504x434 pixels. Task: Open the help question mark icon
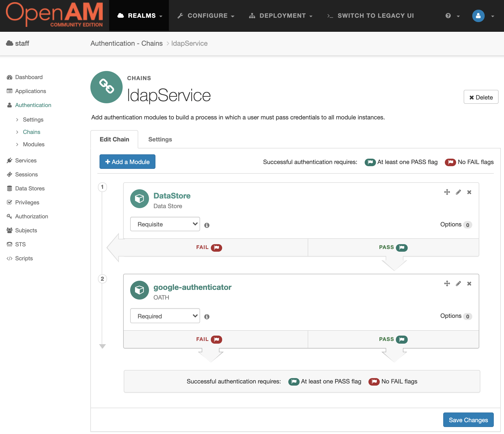pyautogui.click(x=447, y=16)
